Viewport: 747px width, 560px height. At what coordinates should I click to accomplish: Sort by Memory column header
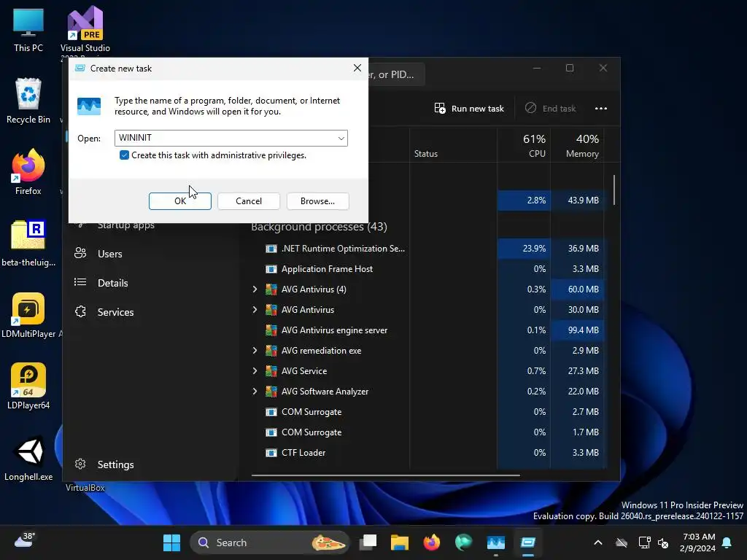(578, 145)
